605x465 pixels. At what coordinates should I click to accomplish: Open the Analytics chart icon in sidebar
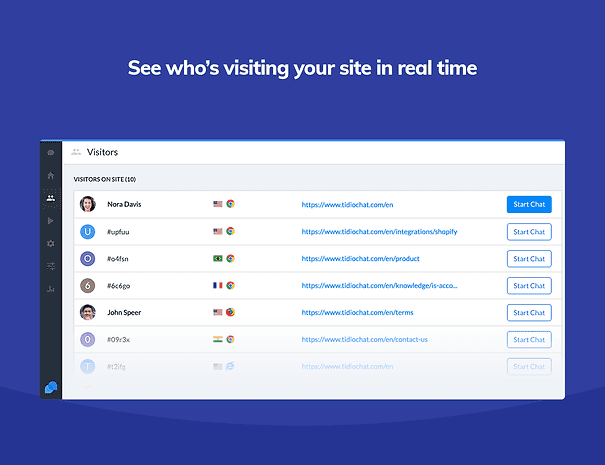pos(50,289)
